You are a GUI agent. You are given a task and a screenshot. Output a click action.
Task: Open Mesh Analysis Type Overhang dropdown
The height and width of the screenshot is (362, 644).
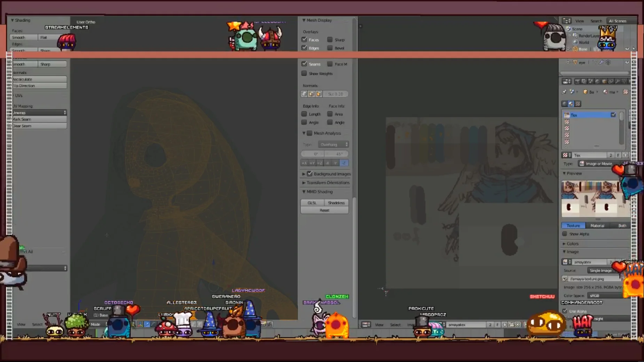click(x=333, y=144)
